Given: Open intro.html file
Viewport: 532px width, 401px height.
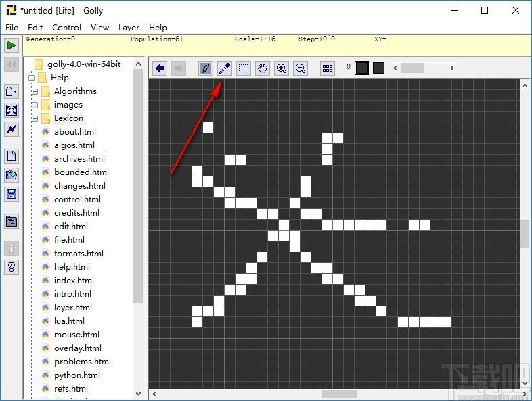Looking at the screenshot, I should click(72, 294).
